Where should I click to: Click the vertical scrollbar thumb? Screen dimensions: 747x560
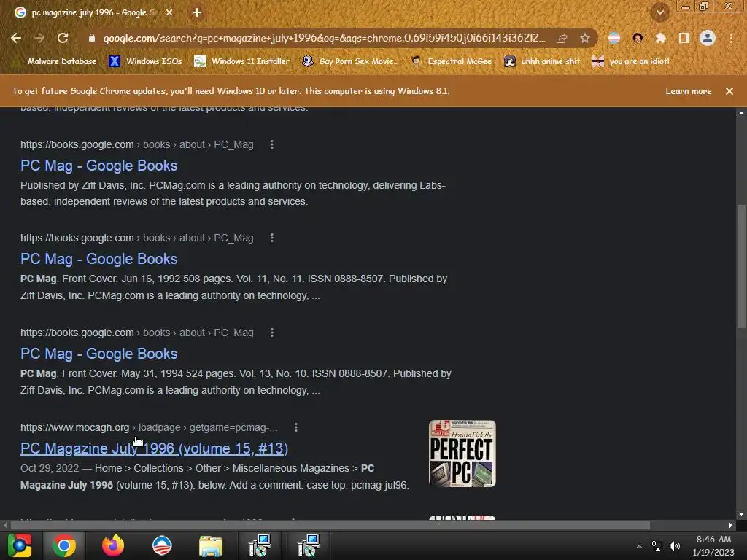point(741,265)
